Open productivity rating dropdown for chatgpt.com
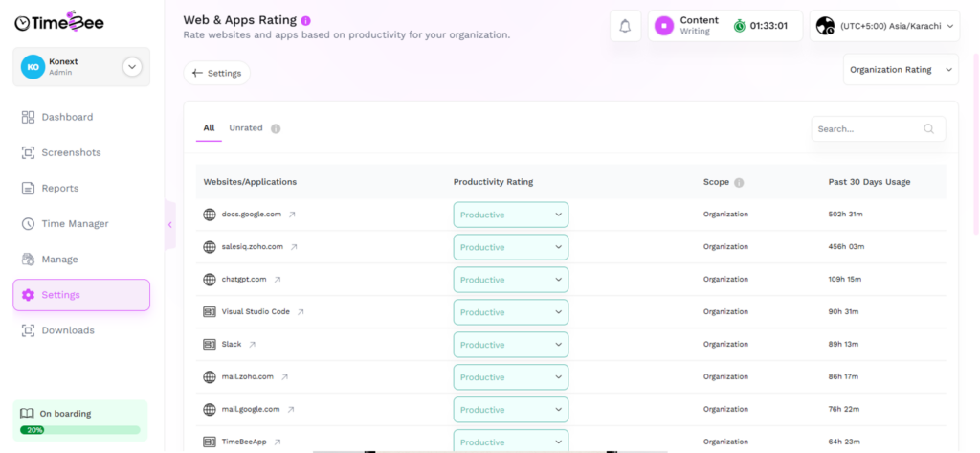Image resolution: width=980 pixels, height=453 pixels. click(x=511, y=280)
